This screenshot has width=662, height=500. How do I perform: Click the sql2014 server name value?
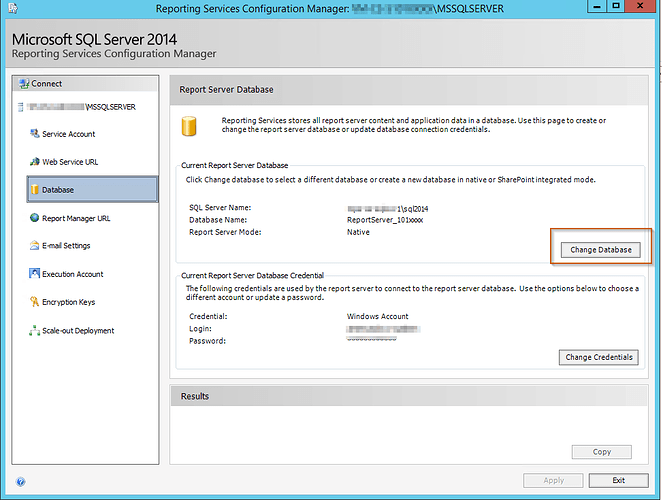388,209
